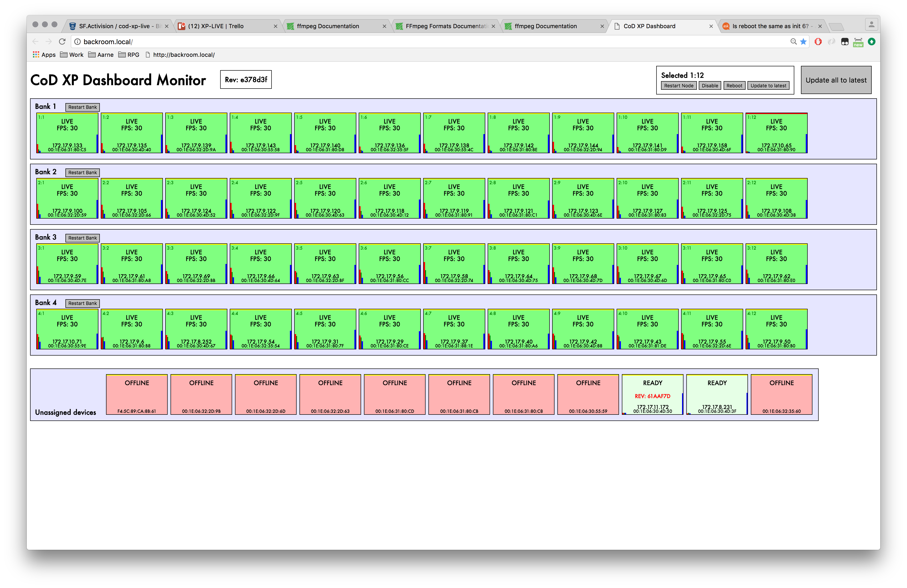Click the dark mask extension icon
Screen dimensions: 907x588
[845, 42]
